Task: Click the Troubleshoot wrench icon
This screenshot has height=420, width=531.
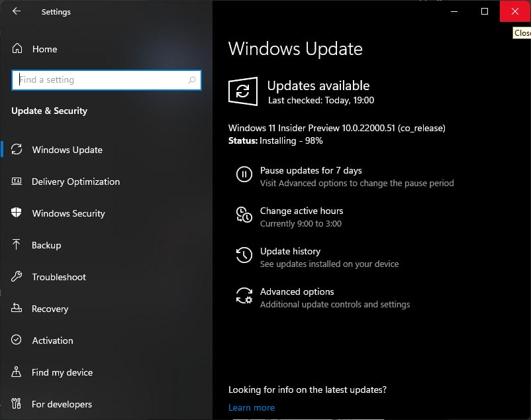Action: (17, 276)
